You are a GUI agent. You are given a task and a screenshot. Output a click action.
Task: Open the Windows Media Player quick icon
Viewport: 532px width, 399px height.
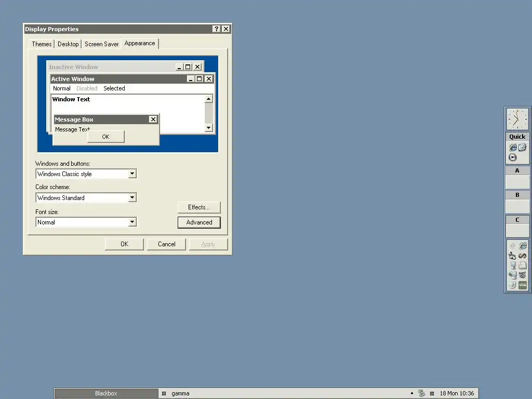[513, 157]
